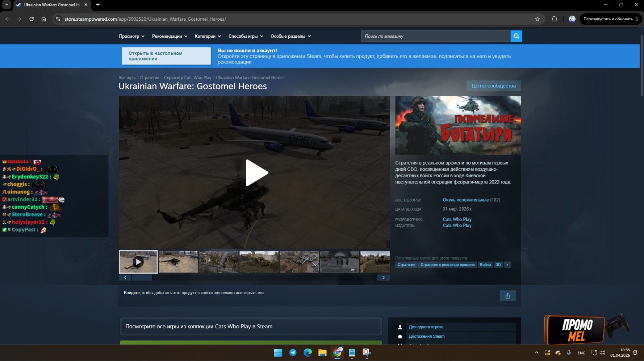Click the microphone tray icon

point(569,353)
